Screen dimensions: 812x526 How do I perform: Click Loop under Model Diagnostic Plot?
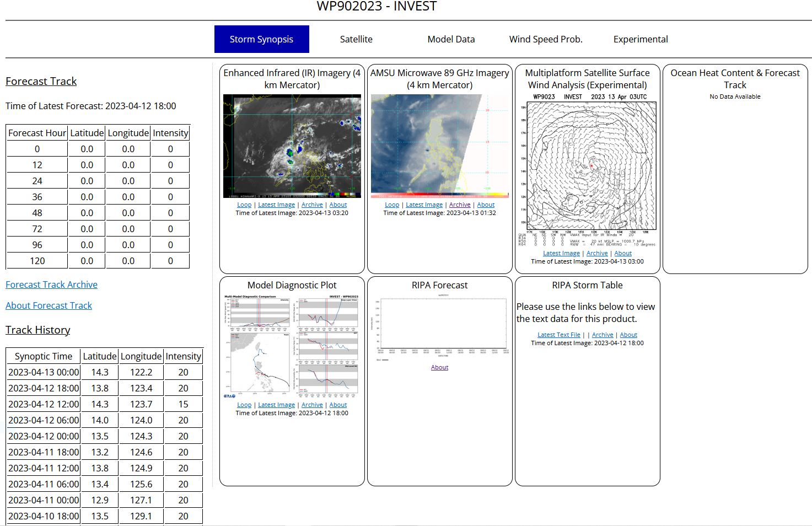click(244, 405)
